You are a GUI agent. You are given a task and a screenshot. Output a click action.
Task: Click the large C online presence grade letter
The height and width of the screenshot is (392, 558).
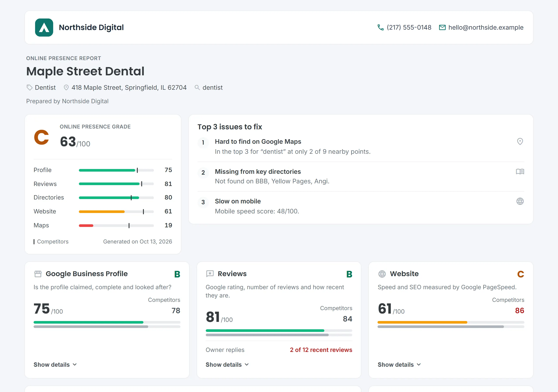click(41, 137)
